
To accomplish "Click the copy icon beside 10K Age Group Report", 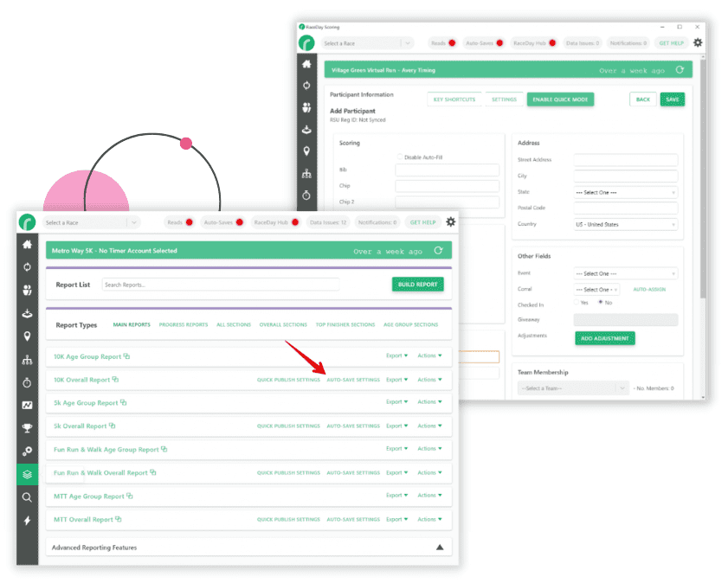I will click(126, 356).
